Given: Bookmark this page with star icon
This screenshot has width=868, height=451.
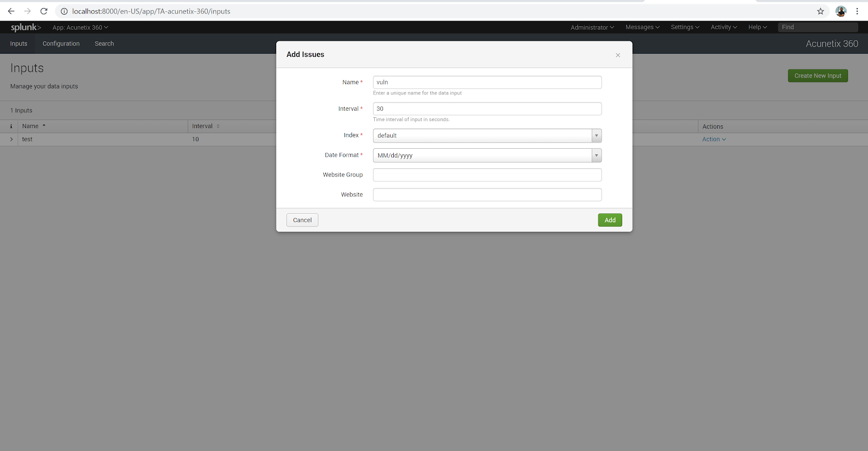Looking at the screenshot, I should 820,11.
